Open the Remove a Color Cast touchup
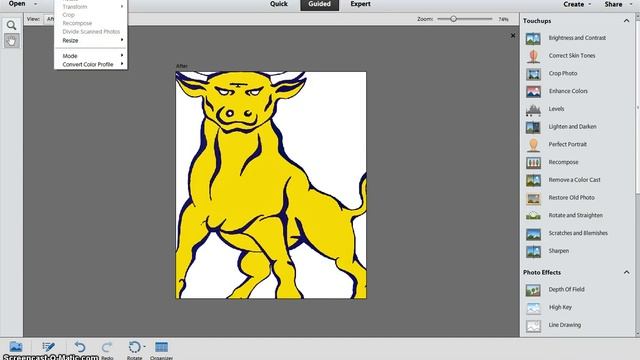Screen dimensions: 640x360 coord(563,180)
